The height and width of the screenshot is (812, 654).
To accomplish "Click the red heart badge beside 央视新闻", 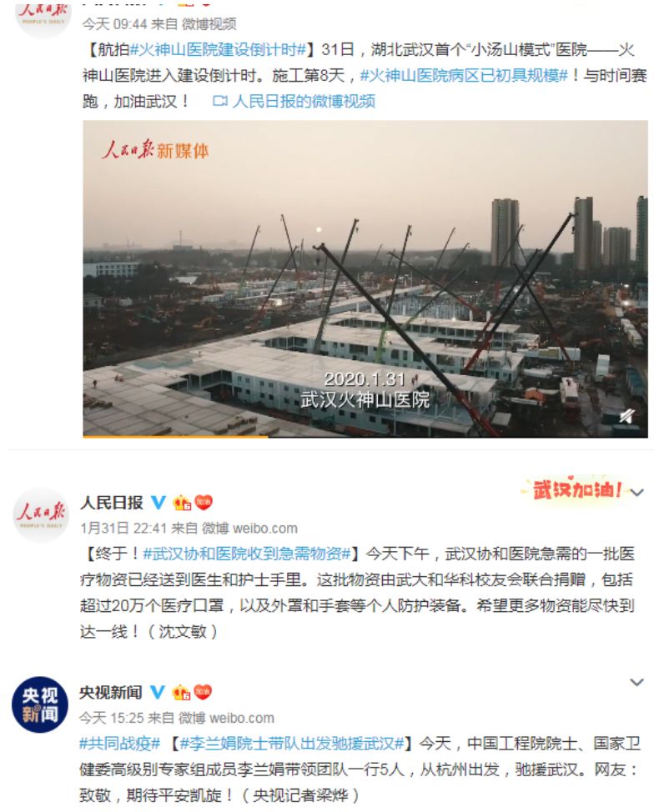I will click(x=203, y=692).
